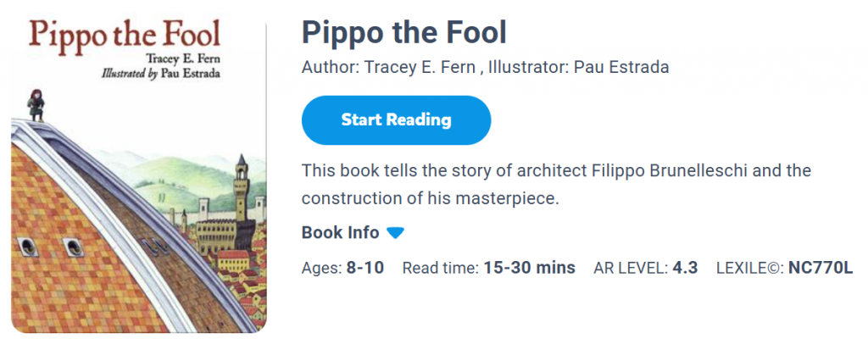Click the book description paragraph
The height and width of the screenshot is (350, 868).
click(556, 185)
